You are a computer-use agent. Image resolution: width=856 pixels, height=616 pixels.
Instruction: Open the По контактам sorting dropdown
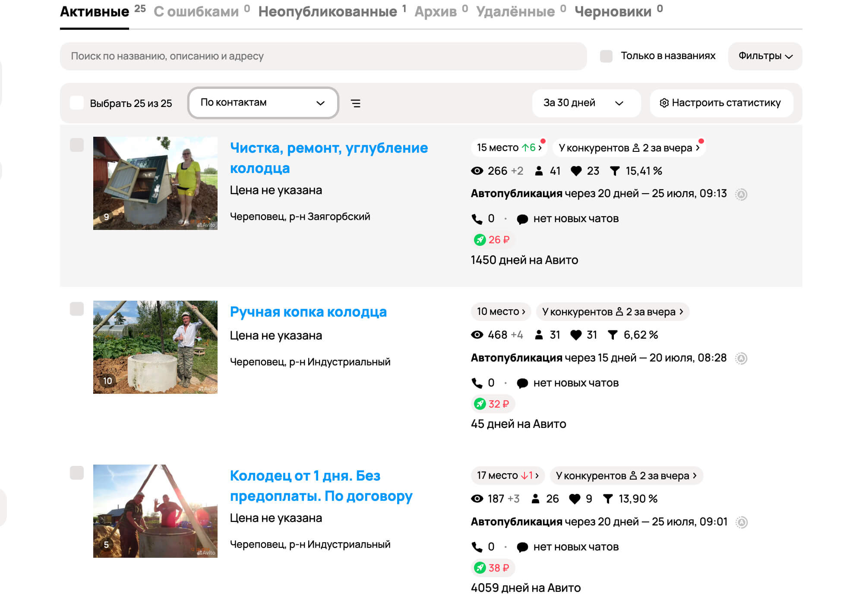[263, 103]
